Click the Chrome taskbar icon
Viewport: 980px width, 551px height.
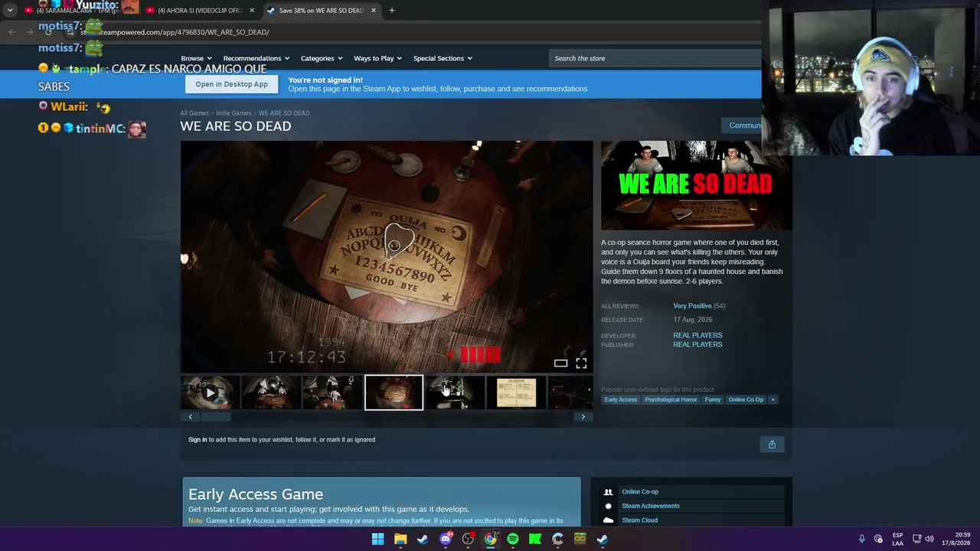point(490,539)
